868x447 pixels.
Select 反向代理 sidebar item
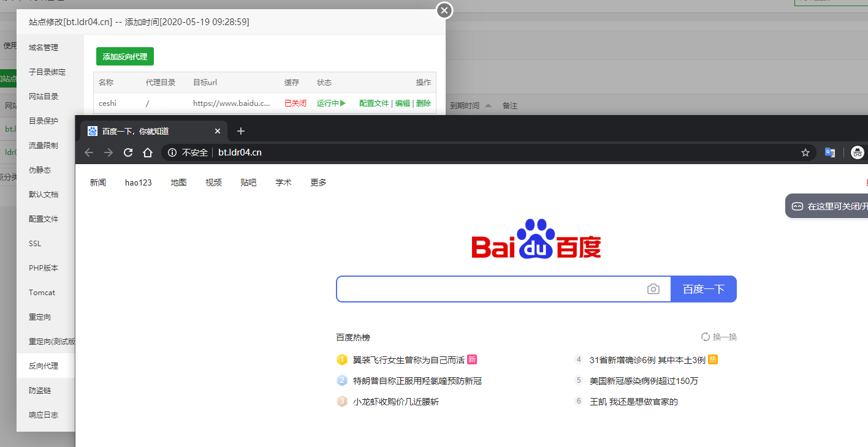[x=44, y=366]
